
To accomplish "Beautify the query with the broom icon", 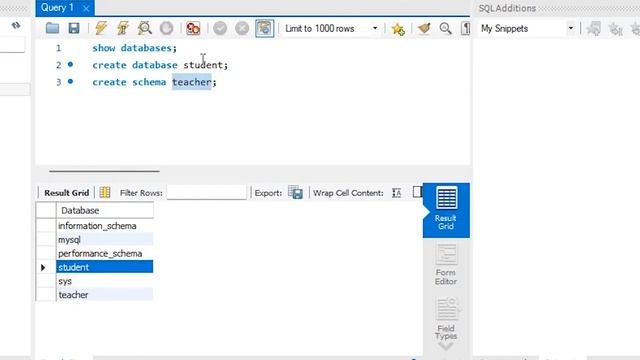I will tap(424, 28).
